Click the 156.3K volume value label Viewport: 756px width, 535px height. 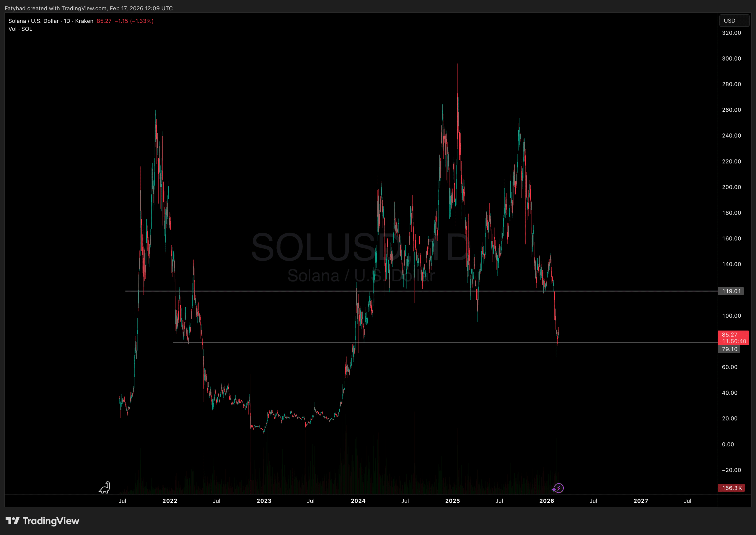click(x=731, y=488)
